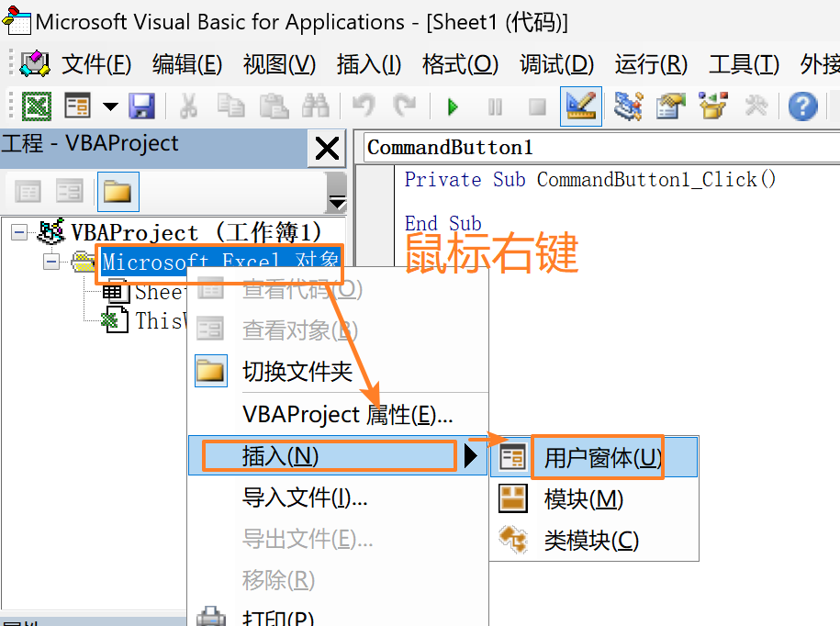Viewport: 840px width, 626px height.
Task: Open the insert object dropdown arrow in the toolbar
Action: pyautogui.click(x=110, y=106)
